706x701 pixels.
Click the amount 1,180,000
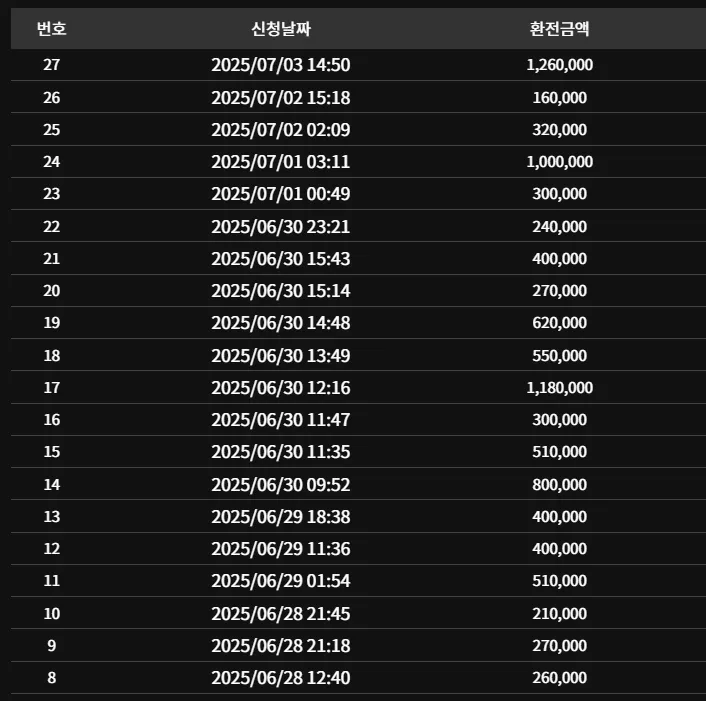[560, 388]
